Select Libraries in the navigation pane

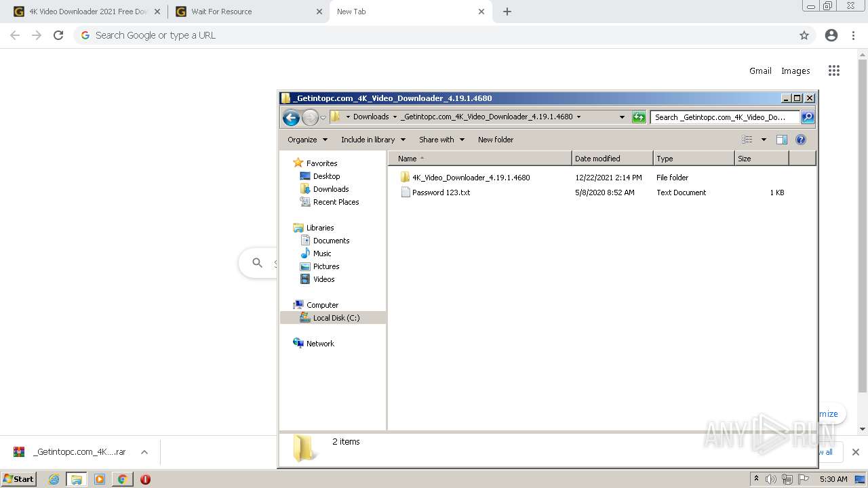pyautogui.click(x=320, y=228)
